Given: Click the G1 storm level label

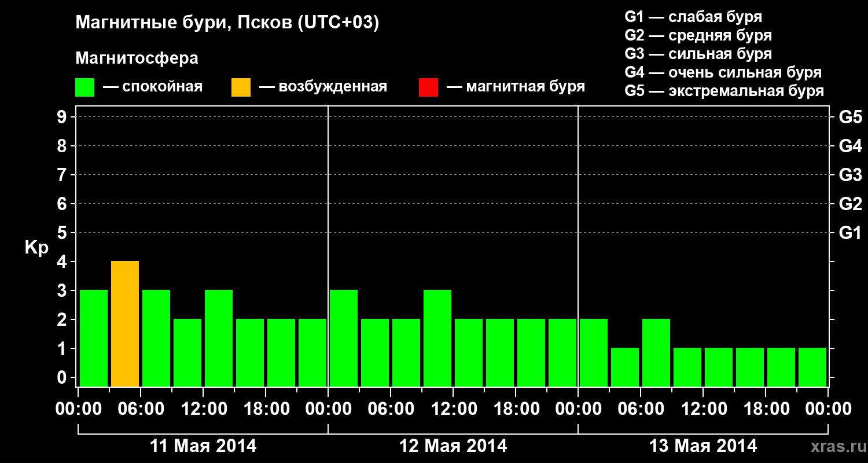Looking at the screenshot, I should (x=850, y=233).
